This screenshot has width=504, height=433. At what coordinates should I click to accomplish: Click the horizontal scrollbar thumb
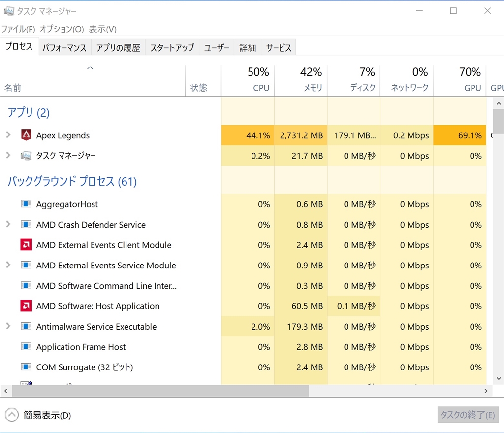click(x=160, y=391)
